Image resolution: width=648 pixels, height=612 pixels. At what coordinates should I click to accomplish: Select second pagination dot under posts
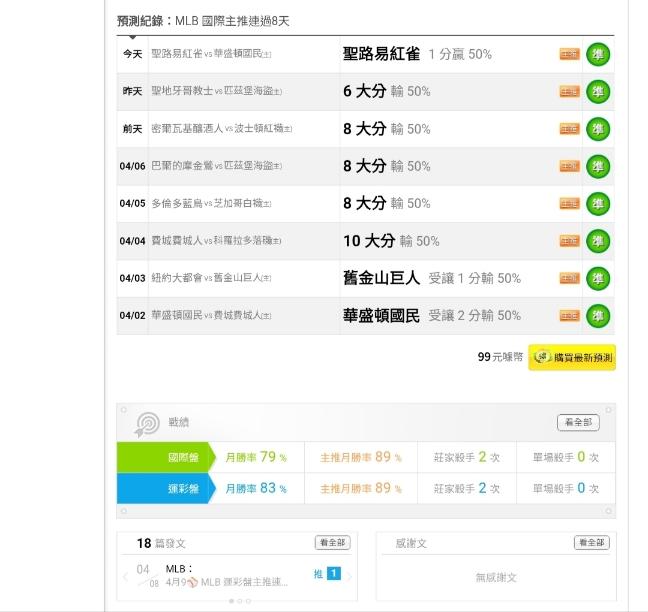tap(240, 601)
